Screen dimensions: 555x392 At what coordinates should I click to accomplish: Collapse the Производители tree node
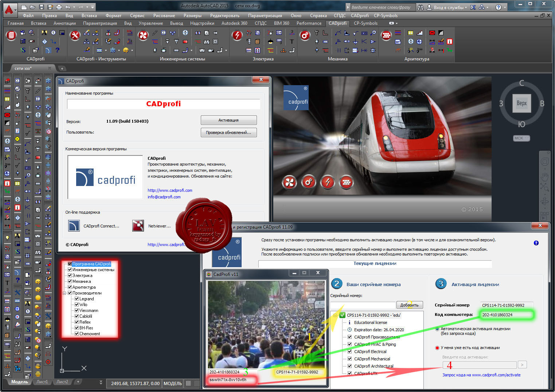click(65, 293)
